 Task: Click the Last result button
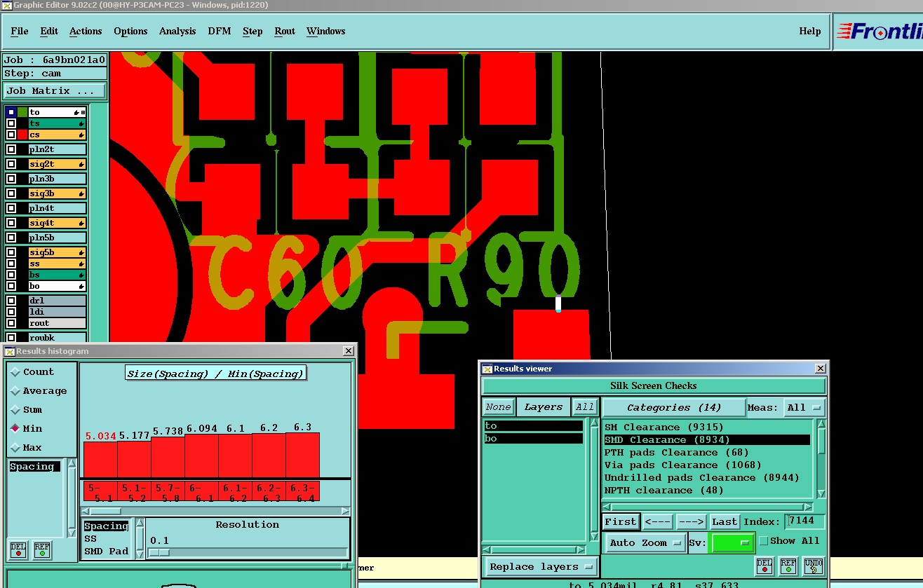tap(725, 521)
